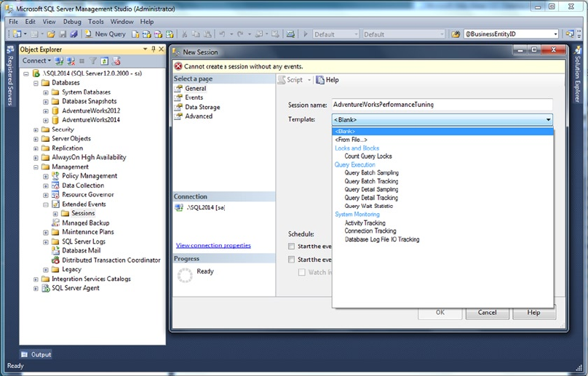Choose 'Count Query Locks' template
588x376 pixels.
tap(368, 156)
